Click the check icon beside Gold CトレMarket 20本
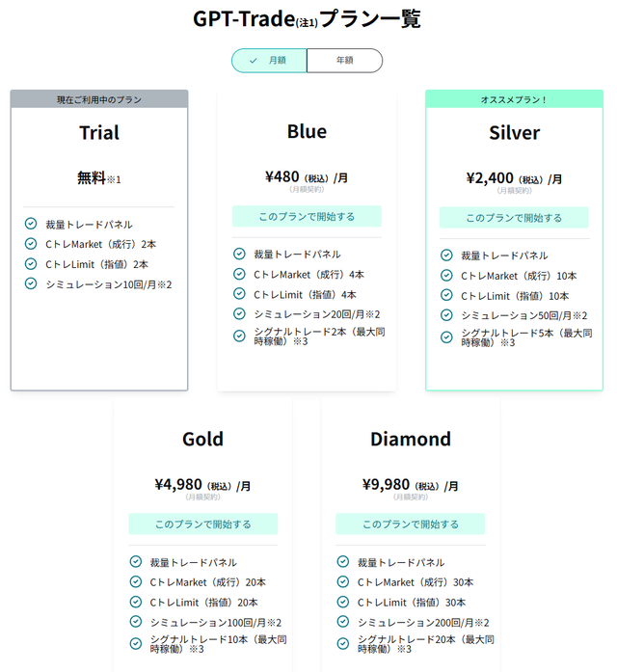 click(x=135, y=581)
